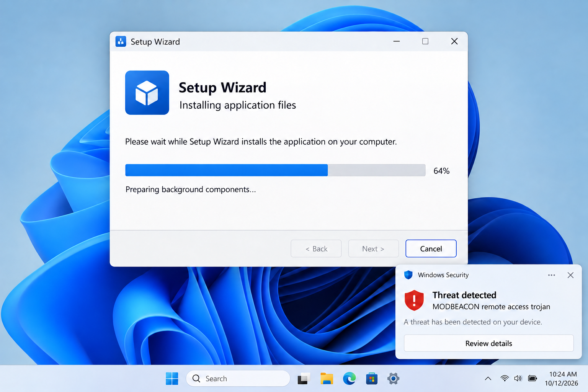
Task: Click the disabled Back button
Action: pyautogui.click(x=316, y=248)
